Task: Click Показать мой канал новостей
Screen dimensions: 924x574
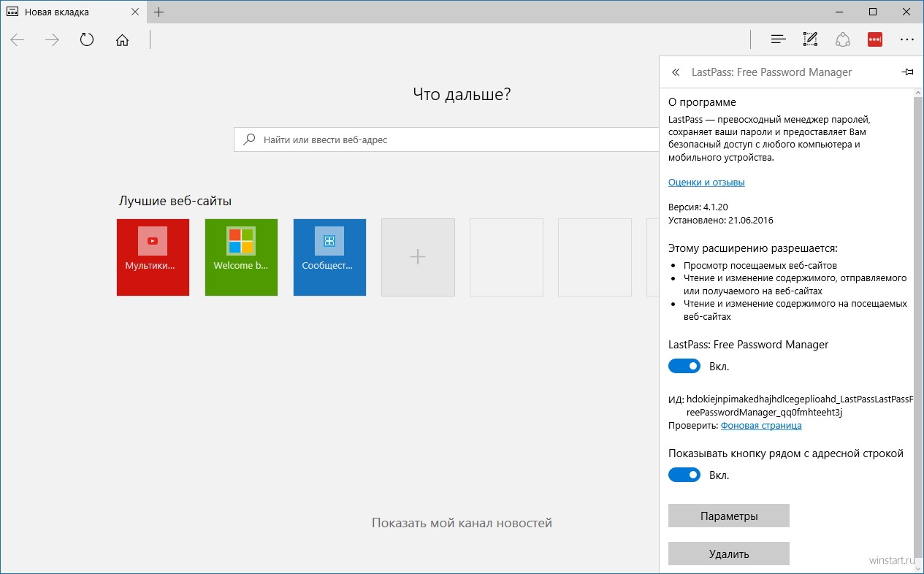Action: point(462,523)
